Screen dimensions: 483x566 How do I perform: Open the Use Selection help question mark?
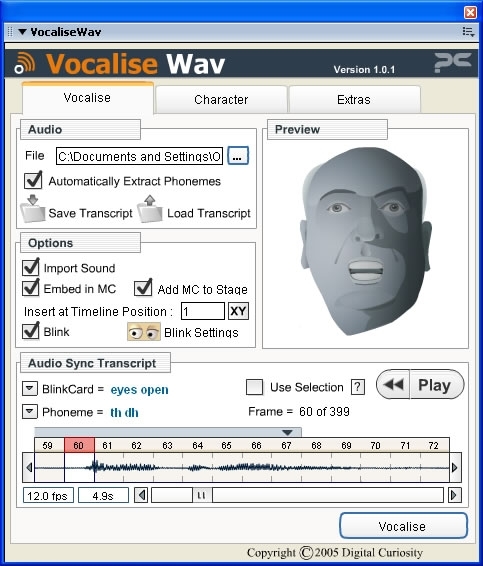pyautogui.click(x=358, y=387)
